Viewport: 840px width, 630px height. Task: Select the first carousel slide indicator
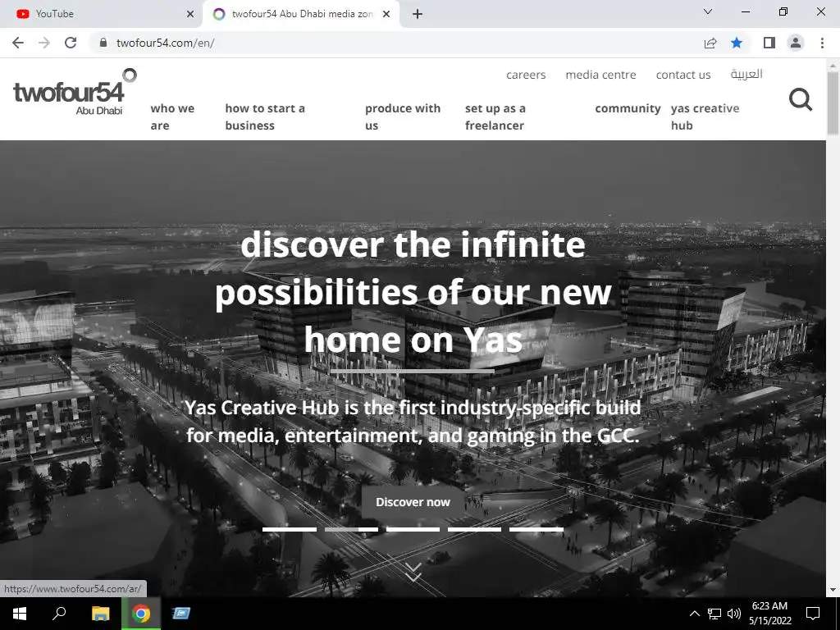pyautogui.click(x=290, y=529)
